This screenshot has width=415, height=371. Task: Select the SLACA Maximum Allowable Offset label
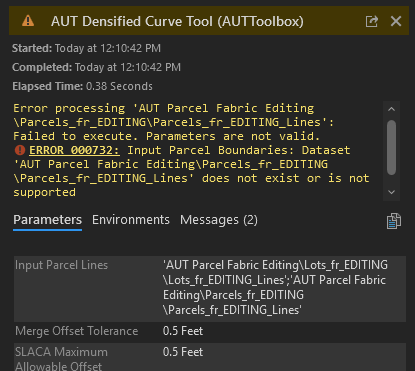[61, 359]
